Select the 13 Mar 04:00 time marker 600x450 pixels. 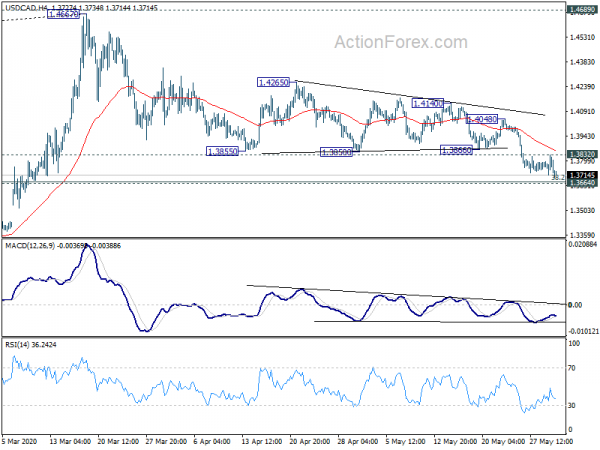tap(70, 441)
